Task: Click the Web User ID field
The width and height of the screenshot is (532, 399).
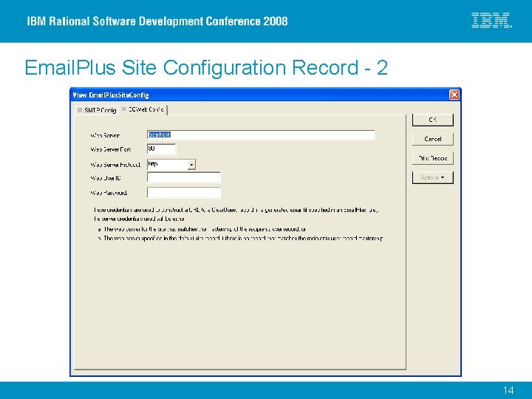Action: 183,177
